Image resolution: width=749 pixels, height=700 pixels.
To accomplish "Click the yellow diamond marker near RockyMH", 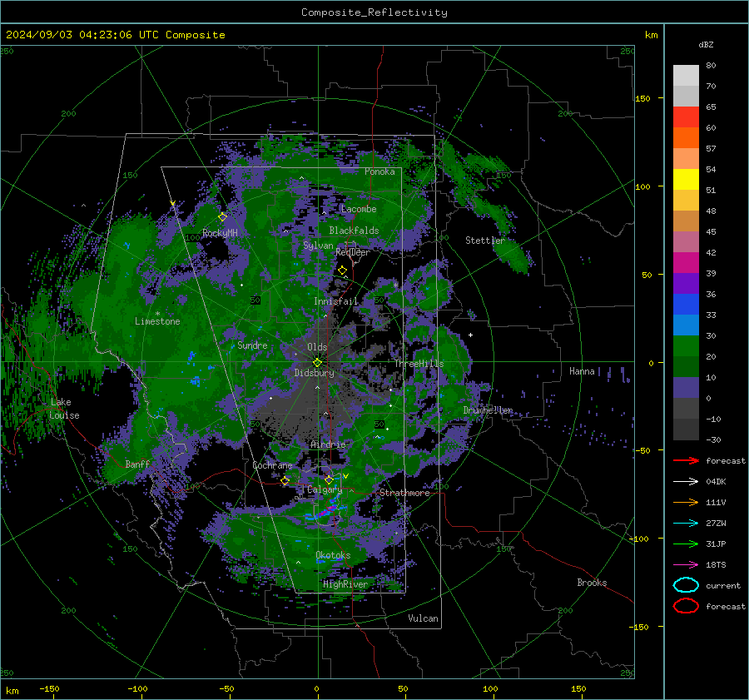I will click(x=222, y=217).
